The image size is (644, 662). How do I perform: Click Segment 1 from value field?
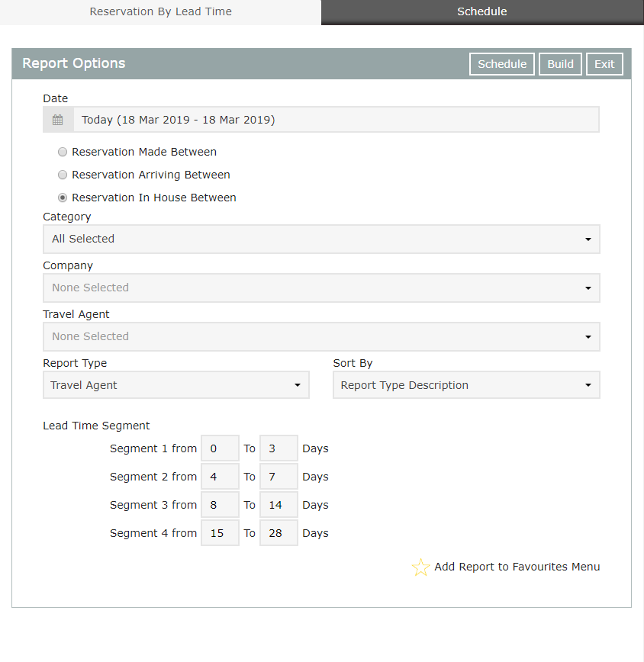coord(220,448)
